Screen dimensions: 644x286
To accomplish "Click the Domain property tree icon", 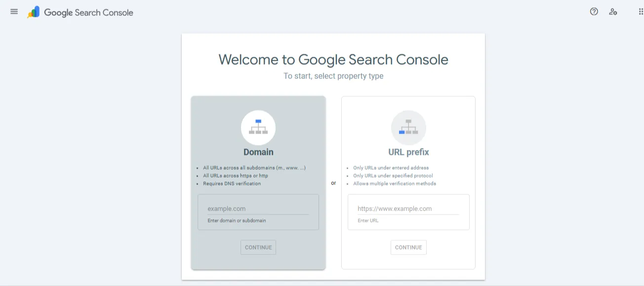I will [x=258, y=127].
